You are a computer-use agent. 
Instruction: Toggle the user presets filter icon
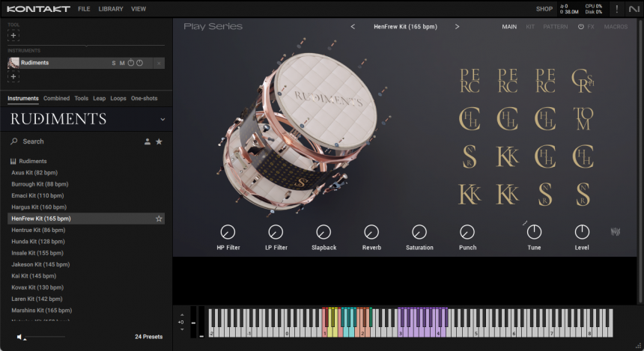click(x=147, y=141)
